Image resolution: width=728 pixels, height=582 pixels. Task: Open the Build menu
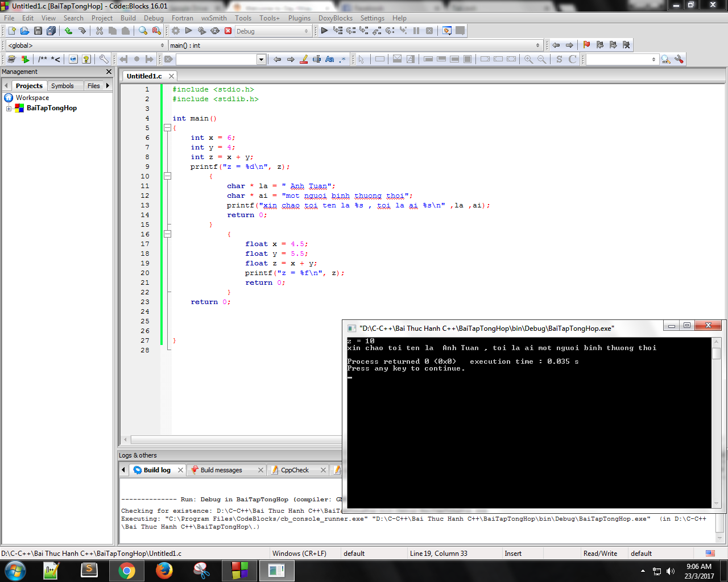point(128,18)
